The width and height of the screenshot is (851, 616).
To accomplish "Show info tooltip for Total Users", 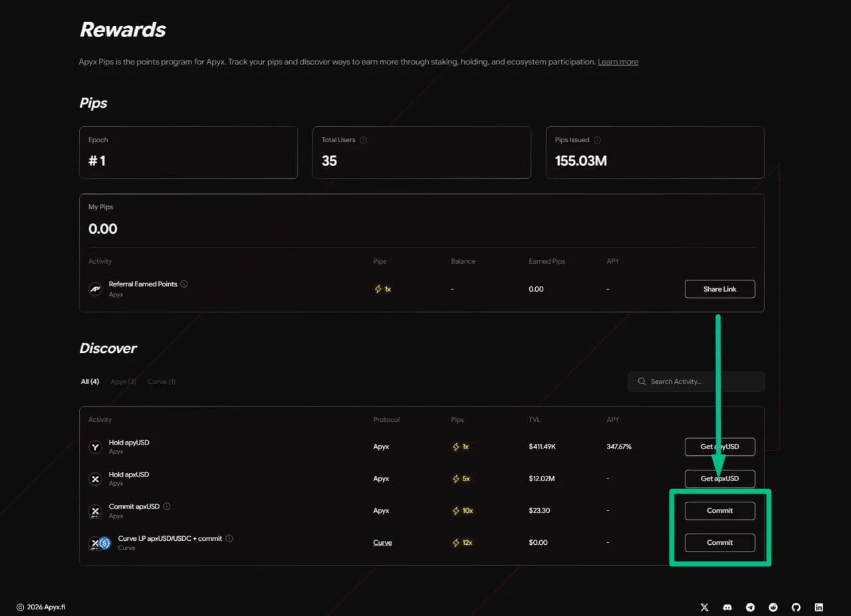I will (364, 140).
